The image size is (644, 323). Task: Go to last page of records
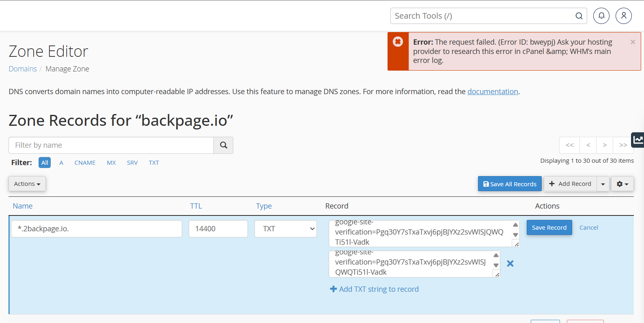pyautogui.click(x=623, y=145)
